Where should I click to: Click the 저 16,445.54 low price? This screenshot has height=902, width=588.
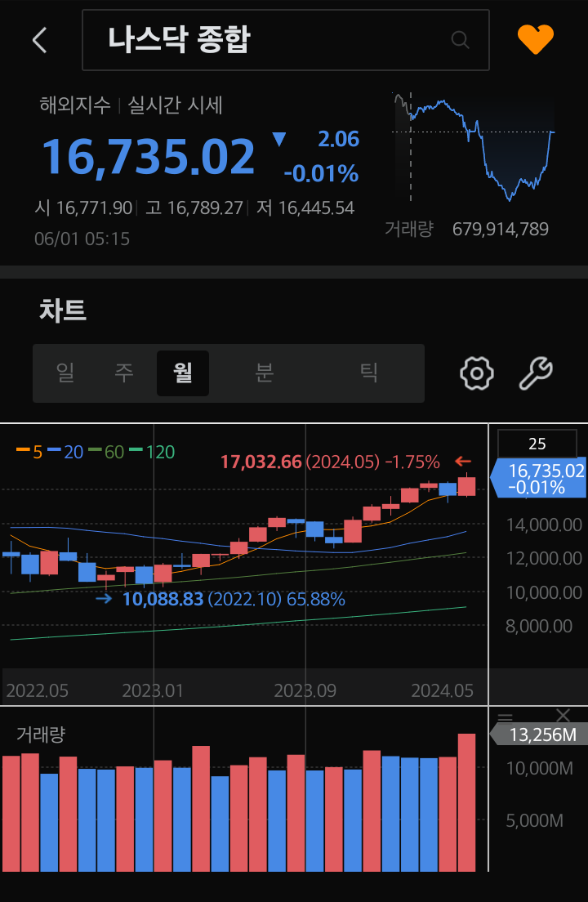305,208
